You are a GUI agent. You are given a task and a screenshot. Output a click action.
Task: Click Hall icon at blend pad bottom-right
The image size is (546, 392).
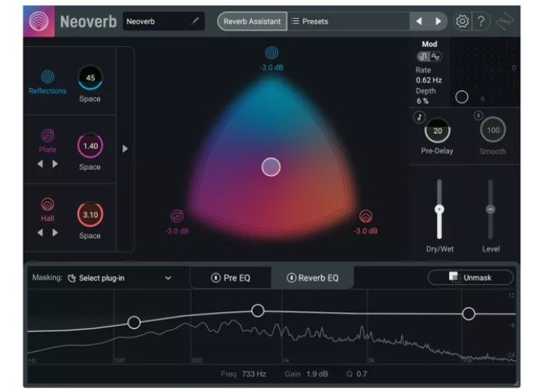366,216
